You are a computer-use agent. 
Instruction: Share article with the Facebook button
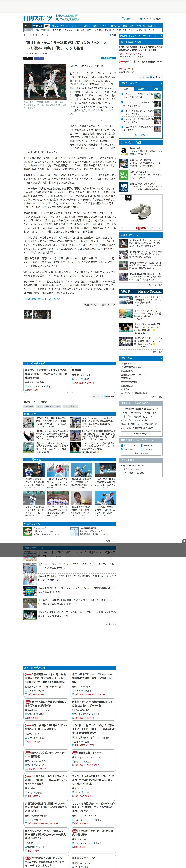pyautogui.click(x=39, y=58)
